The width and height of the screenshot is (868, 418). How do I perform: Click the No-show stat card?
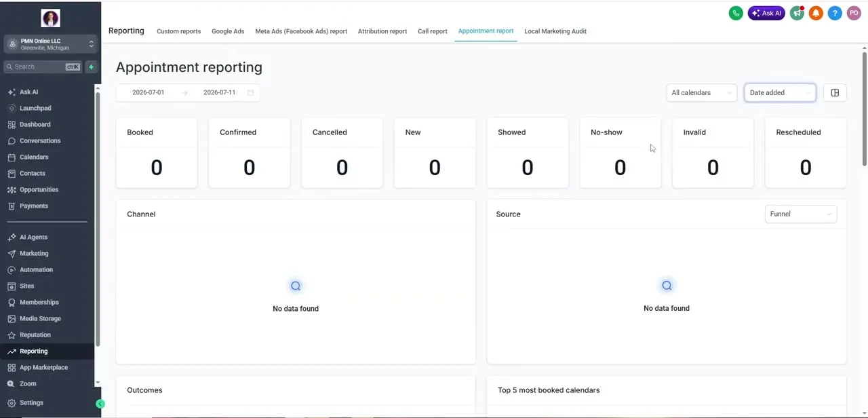pyautogui.click(x=620, y=153)
